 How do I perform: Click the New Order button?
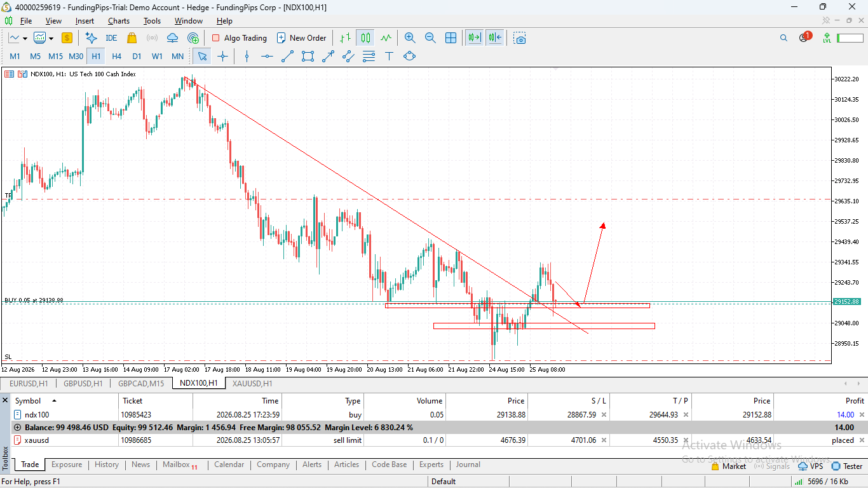coord(302,38)
